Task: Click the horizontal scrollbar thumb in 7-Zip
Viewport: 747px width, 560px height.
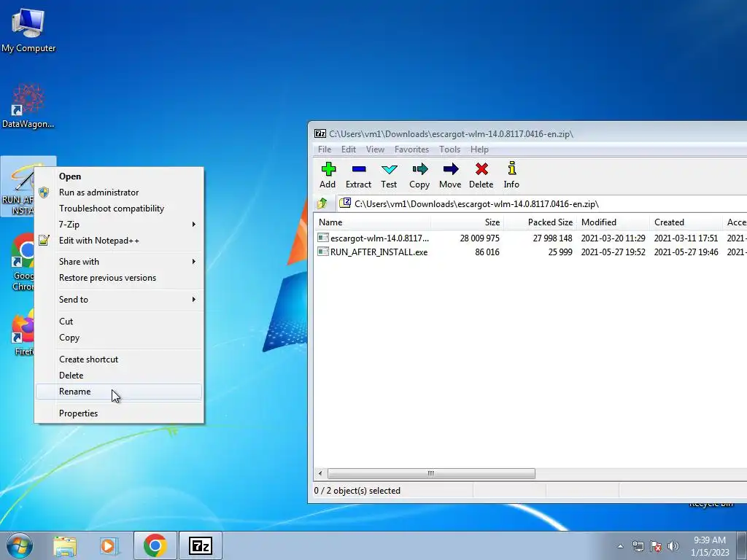Action: (431, 474)
